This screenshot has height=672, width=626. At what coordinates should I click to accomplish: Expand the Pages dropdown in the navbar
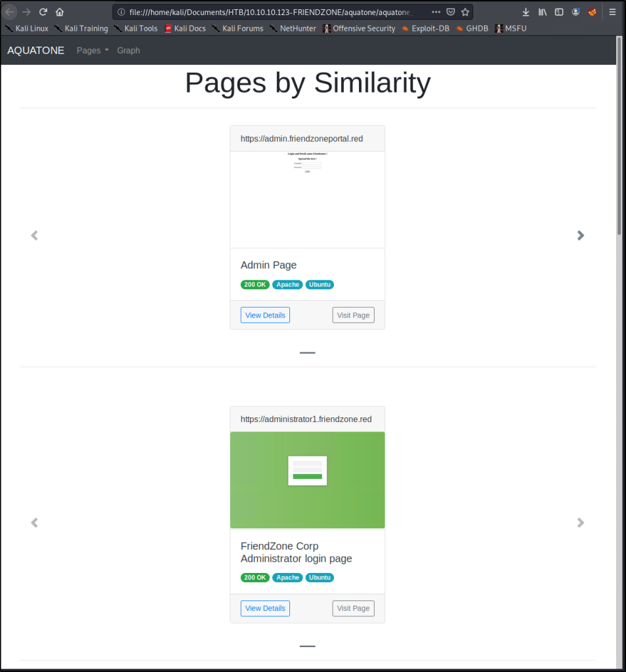(93, 51)
